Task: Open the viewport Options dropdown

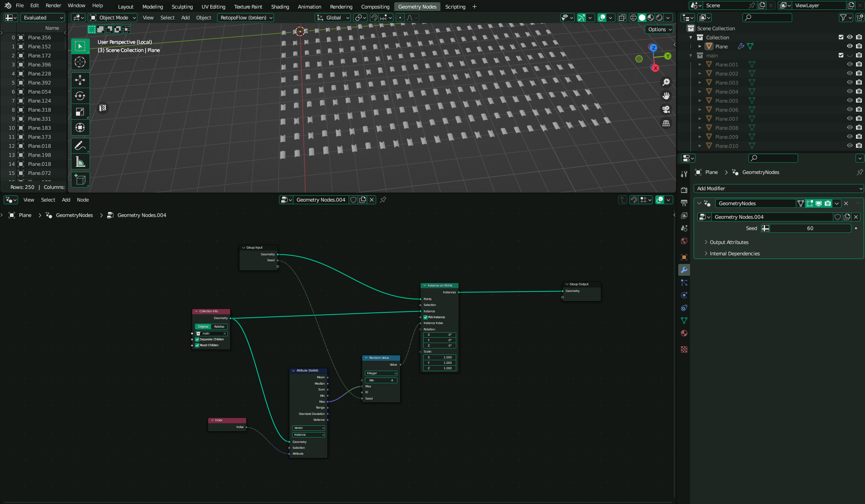Action: 660,29
